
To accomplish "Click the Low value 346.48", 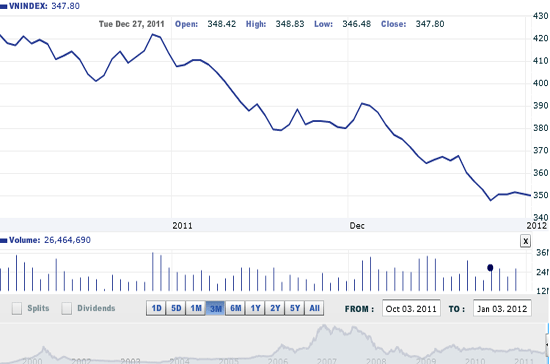I will 356,24.
